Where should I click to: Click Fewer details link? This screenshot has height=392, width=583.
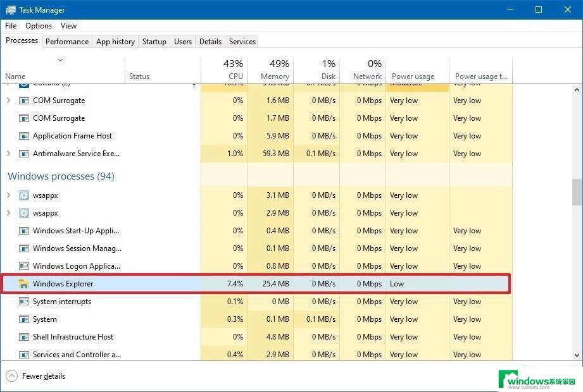pos(44,376)
